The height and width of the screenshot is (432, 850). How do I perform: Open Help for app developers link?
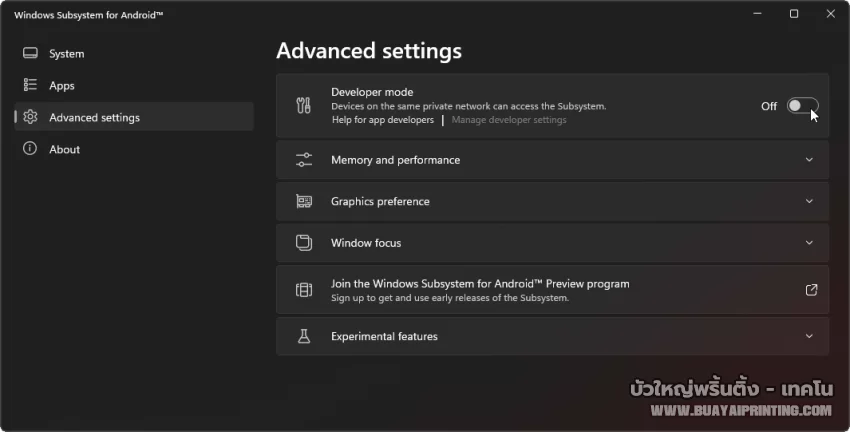click(382, 120)
